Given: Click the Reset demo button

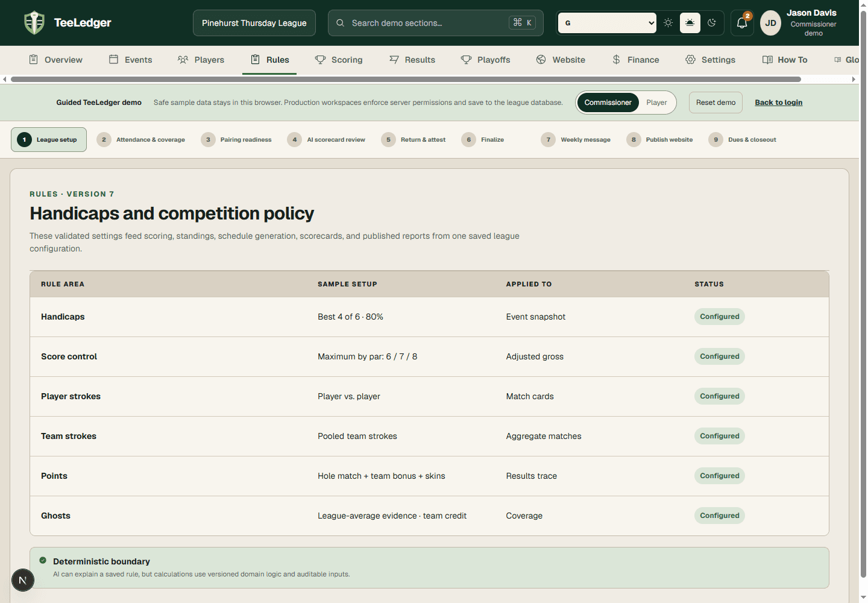Looking at the screenshot, I should click(x=715, y=103).
